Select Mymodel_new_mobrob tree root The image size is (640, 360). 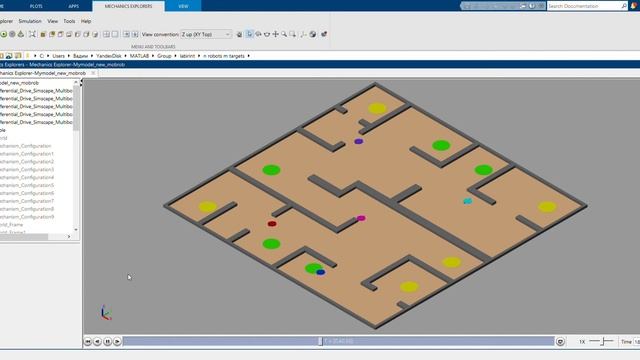click(x=20, y=83)
